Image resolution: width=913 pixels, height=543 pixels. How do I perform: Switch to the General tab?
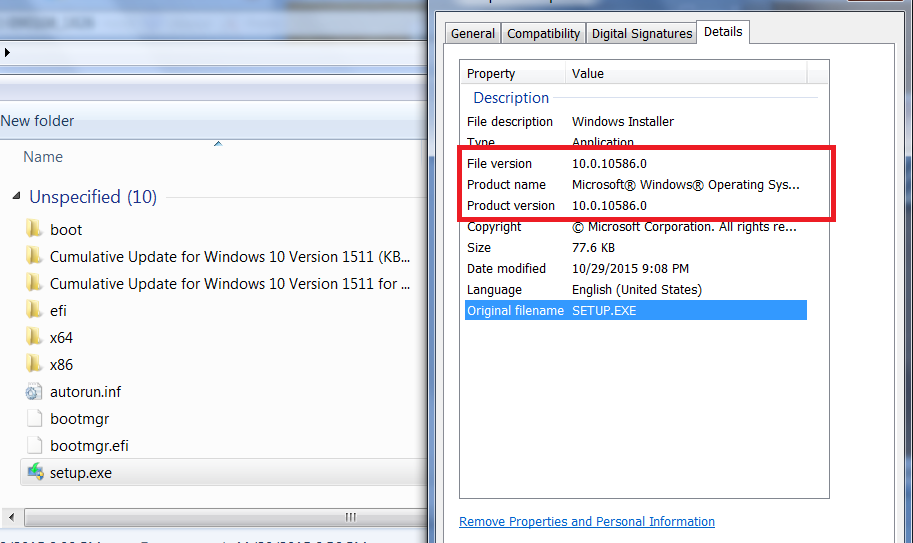tap(472, 34)
